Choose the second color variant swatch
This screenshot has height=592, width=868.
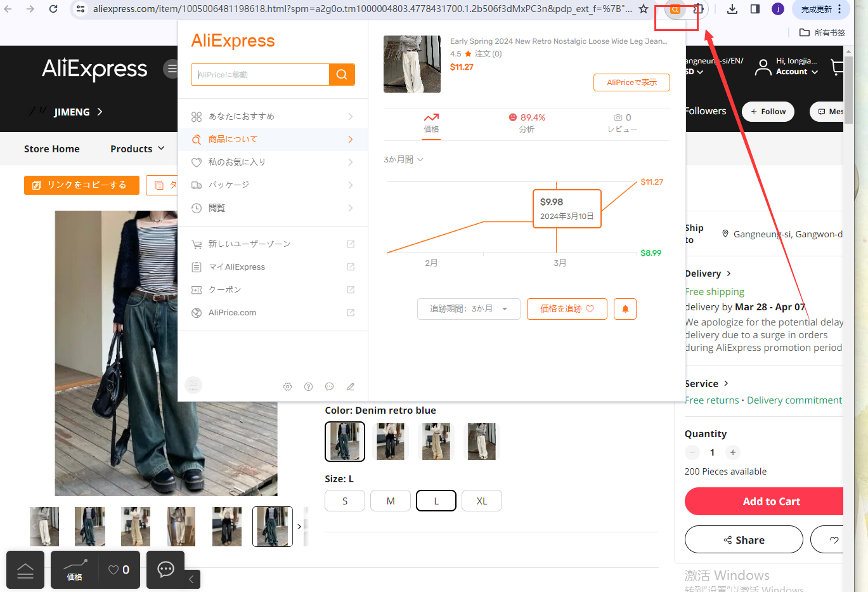[x=391, y=442]
